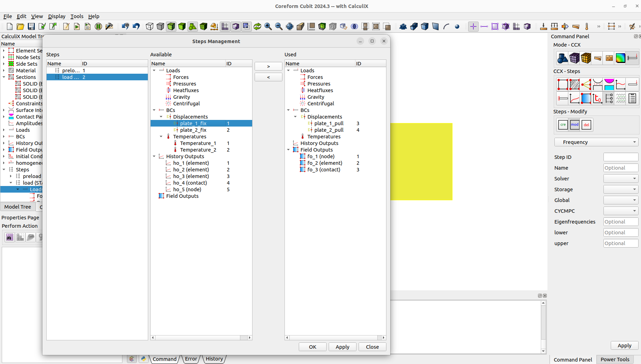The width and height of the screenshot is (641, 364).
Task: Collapse the Displacements group under Available BCs
Action: coord(161,116)
